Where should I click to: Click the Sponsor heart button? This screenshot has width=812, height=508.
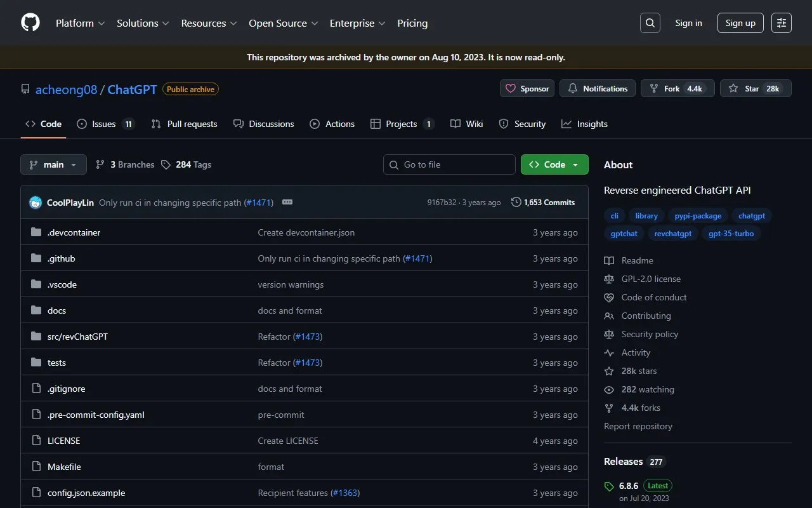pos(527,88)
